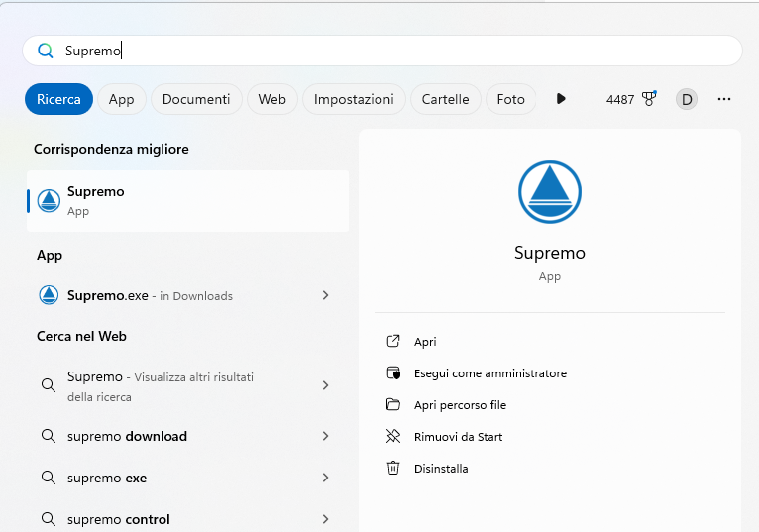This screenshot has height=532, width=759.
Task: Click the unpin icon for Rimuovi da Start
Action: 393,436
